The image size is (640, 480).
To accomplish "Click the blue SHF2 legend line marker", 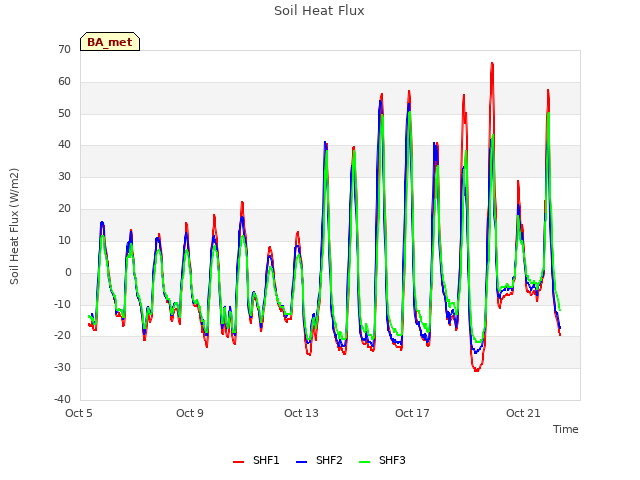I will click(x=301, y=462).
